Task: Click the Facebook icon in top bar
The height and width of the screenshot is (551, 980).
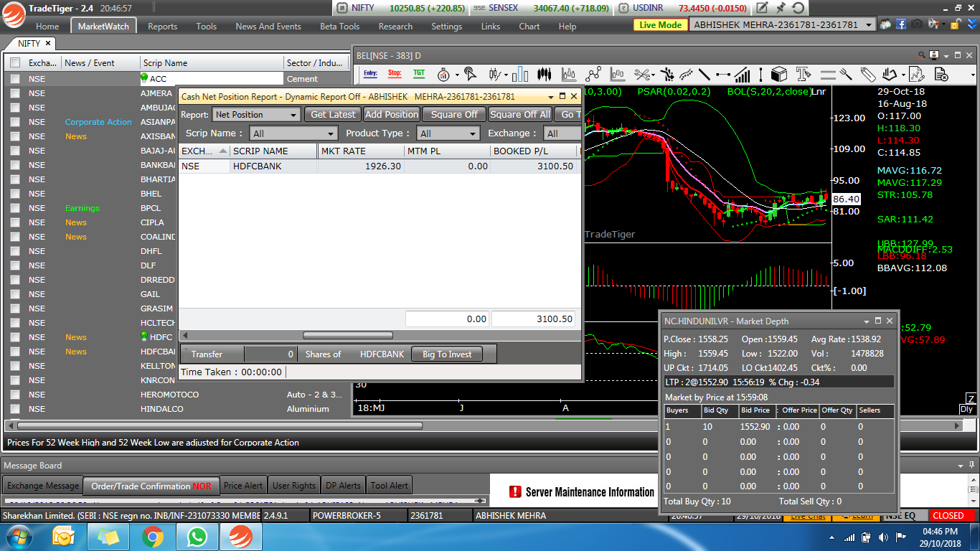Action: point(901,24)
